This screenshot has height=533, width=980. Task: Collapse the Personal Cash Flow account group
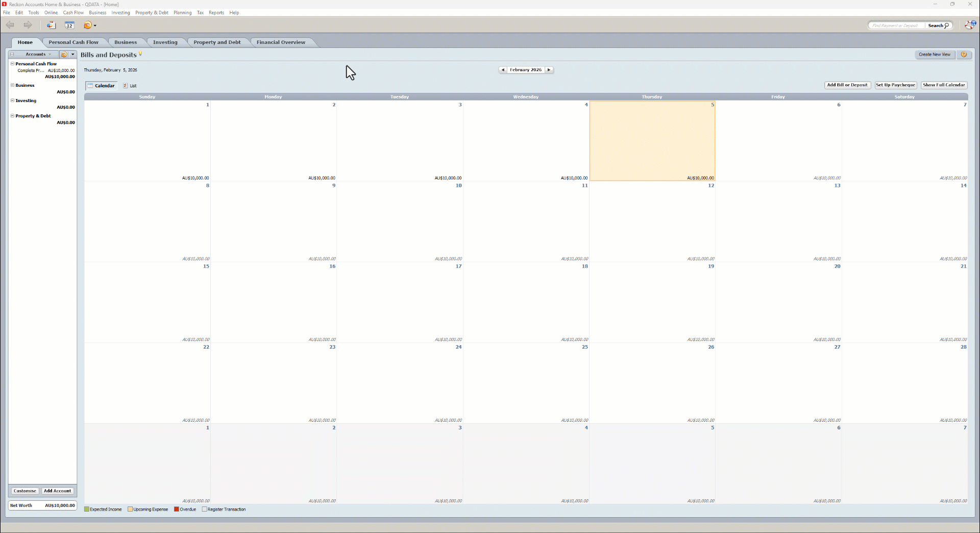[x=13, y=63]
